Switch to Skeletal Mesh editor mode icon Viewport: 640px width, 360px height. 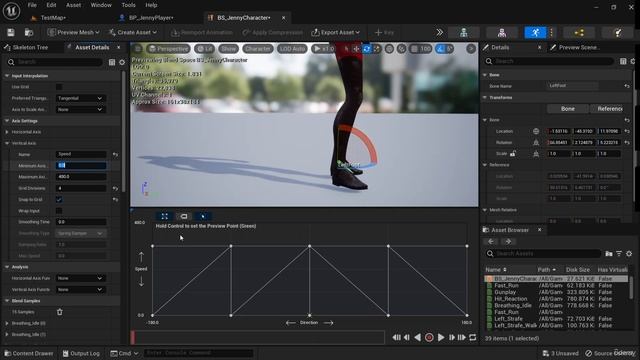pyautogui.click(x=502, y=33)
